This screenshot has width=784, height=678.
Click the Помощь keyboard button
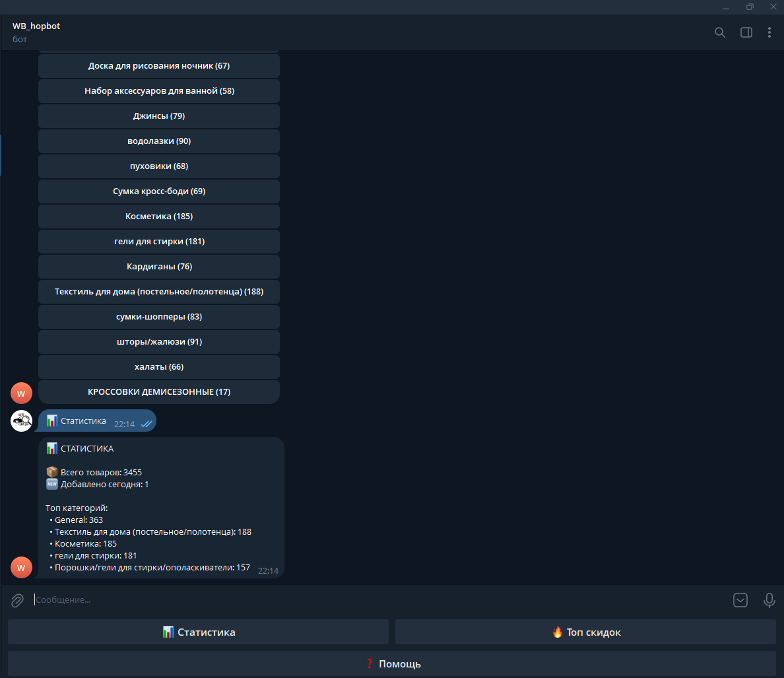pos(392,664)
